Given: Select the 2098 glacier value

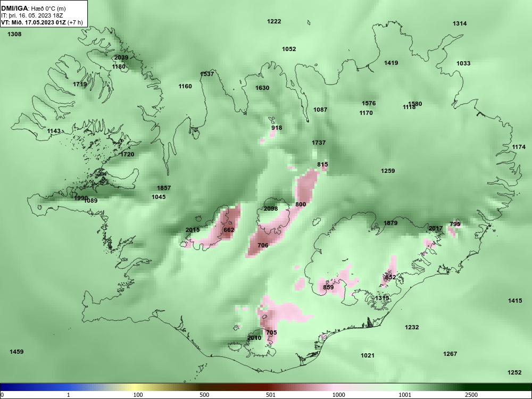Looking at the screenshot, I should (270, 209).
